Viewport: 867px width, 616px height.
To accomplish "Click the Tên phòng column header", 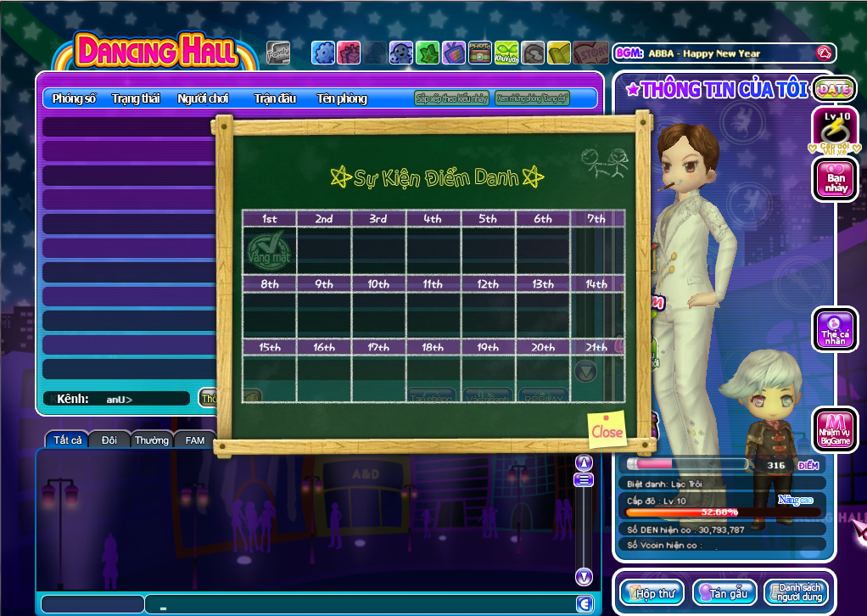I will click(x=342, y=98).
